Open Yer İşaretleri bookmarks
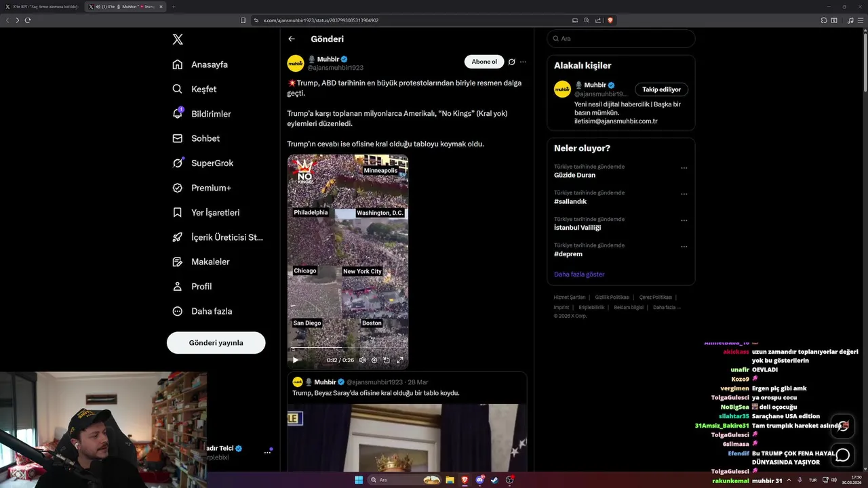The height and width of the screenshot is (488, 868). click(206, 212)
